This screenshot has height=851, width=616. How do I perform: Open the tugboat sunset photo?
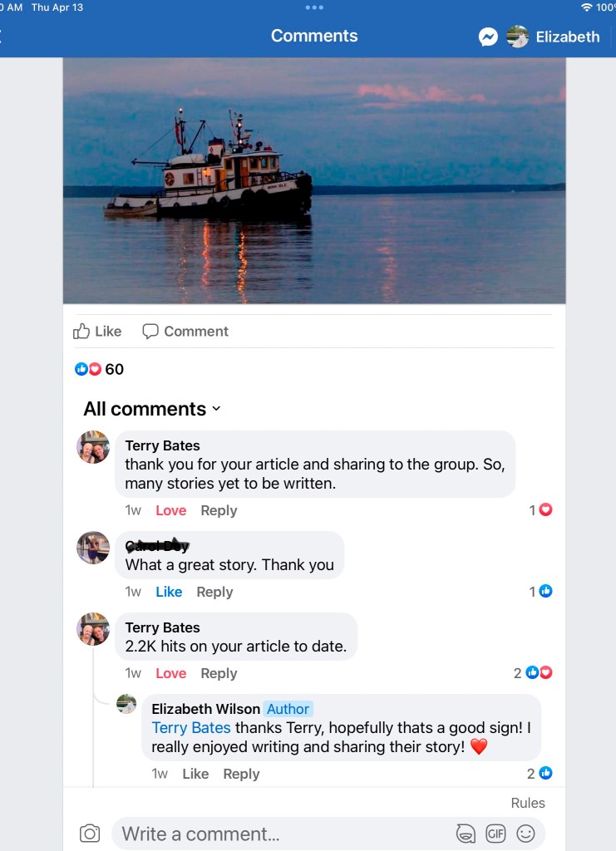(314, 180)
